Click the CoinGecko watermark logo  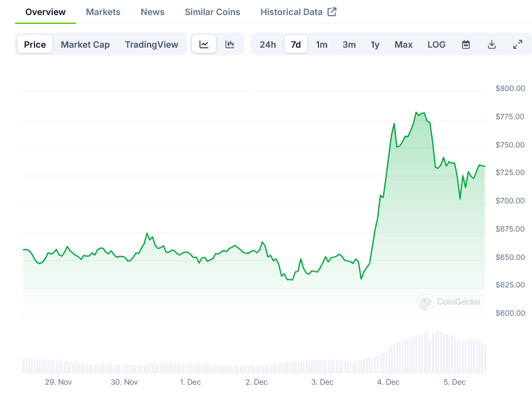(449, 302)
